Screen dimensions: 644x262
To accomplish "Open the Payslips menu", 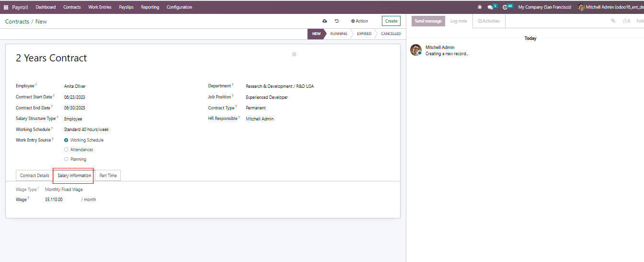I will point(126,7).
